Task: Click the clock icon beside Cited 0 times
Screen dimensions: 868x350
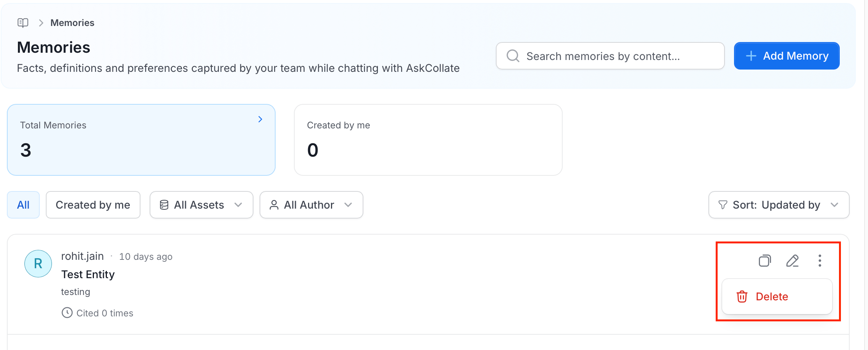Action: 67,313
